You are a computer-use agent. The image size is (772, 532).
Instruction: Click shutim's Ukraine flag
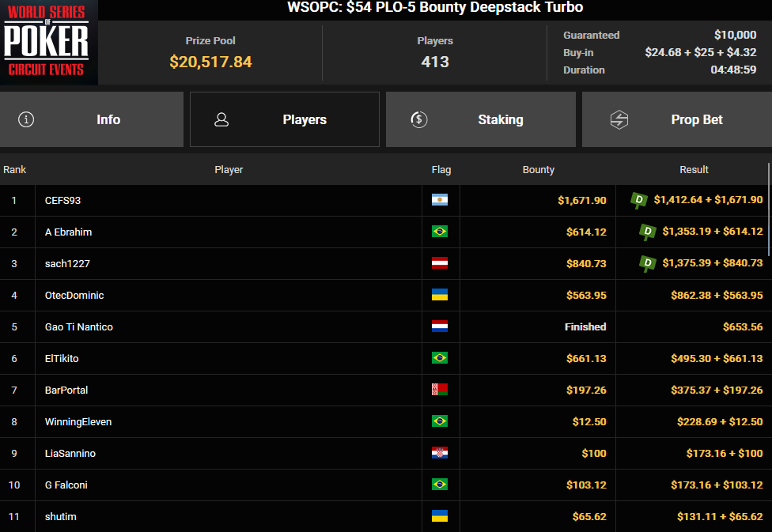point(440,515)
